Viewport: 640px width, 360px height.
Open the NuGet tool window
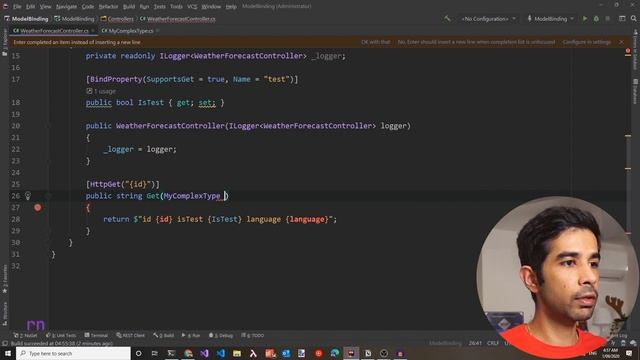tap(25, 336)
